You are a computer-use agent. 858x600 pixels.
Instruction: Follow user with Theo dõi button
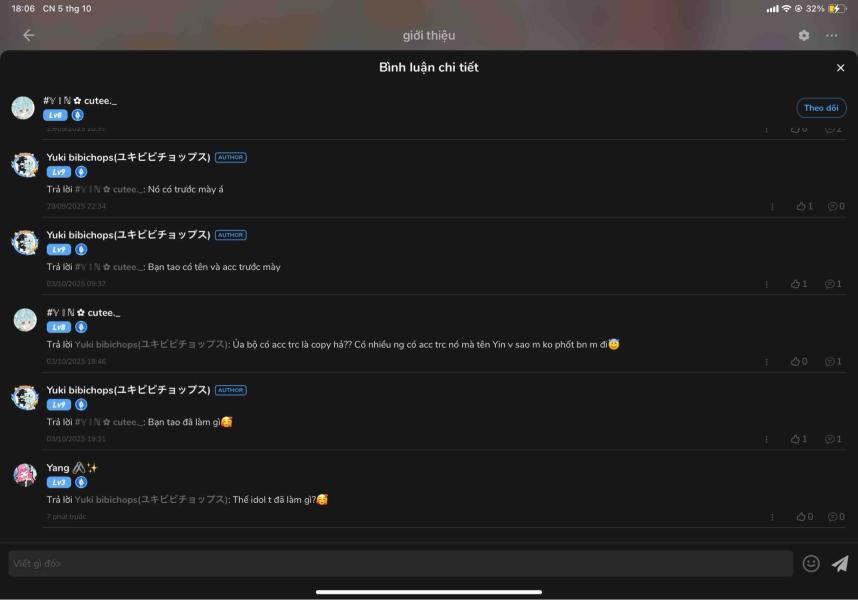pos(821,108)
